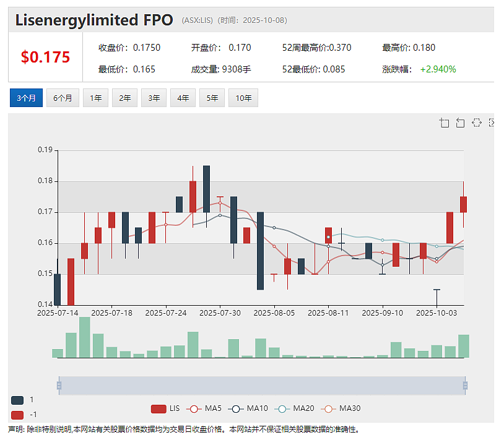Click the 0.19 y-axis price label
The image size is (504, 440).
(45, 150)
